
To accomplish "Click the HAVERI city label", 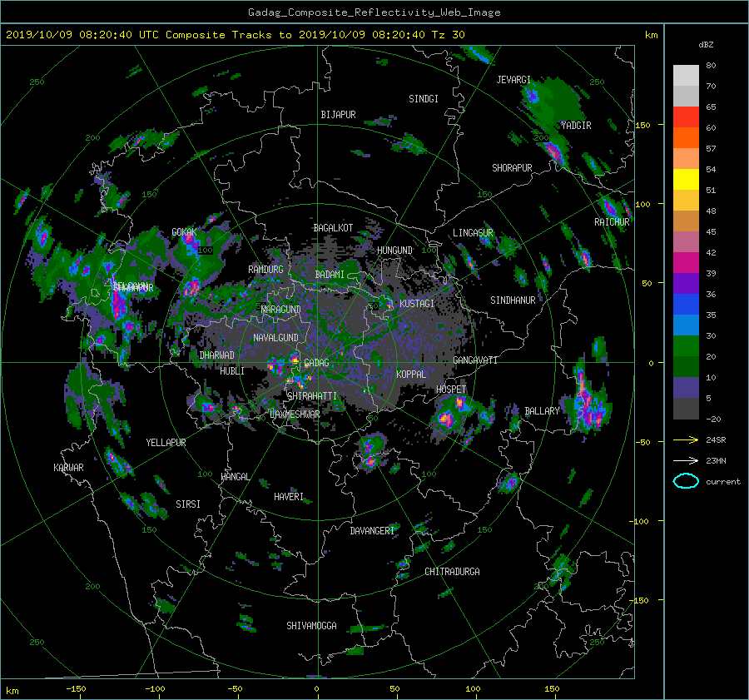I will 289,496.
